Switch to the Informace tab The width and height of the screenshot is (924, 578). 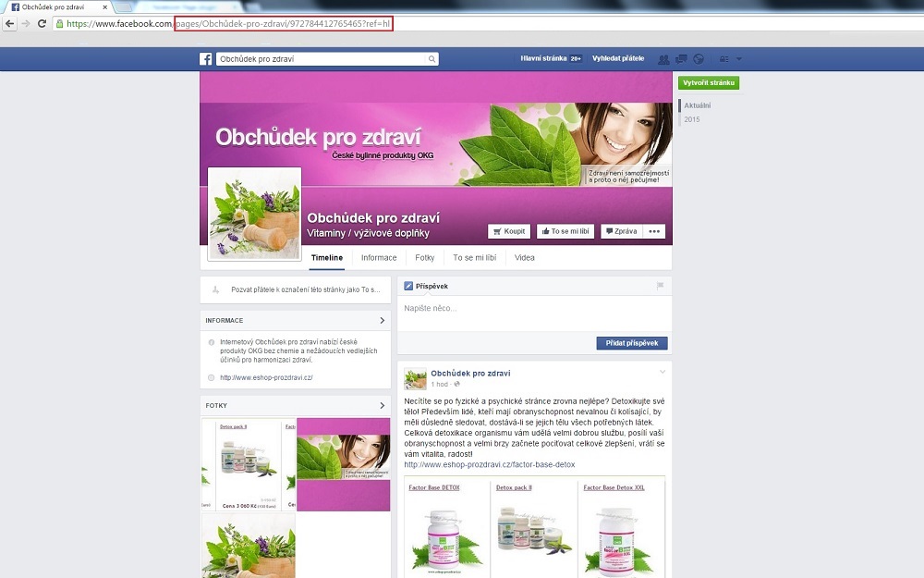pyautogui.click(x=379, y=258)
